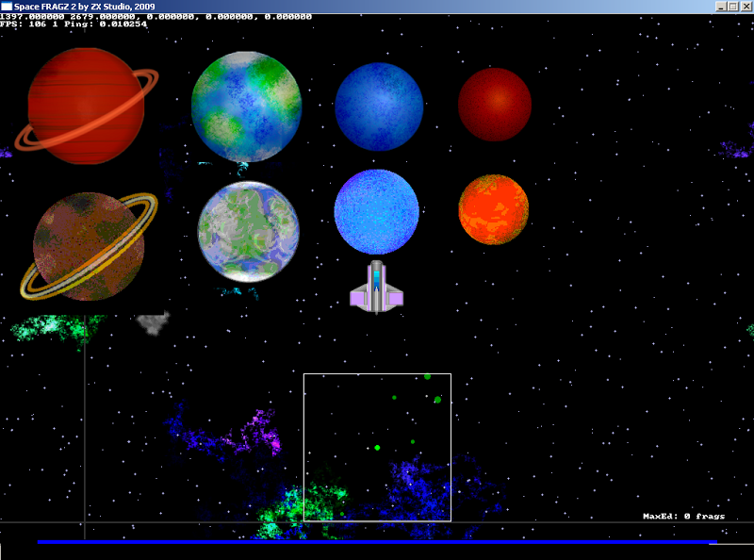Click the light blue speckled planet
Viewport: 754px width, 560px height.
pyautogui.click(x=376, y=212)
